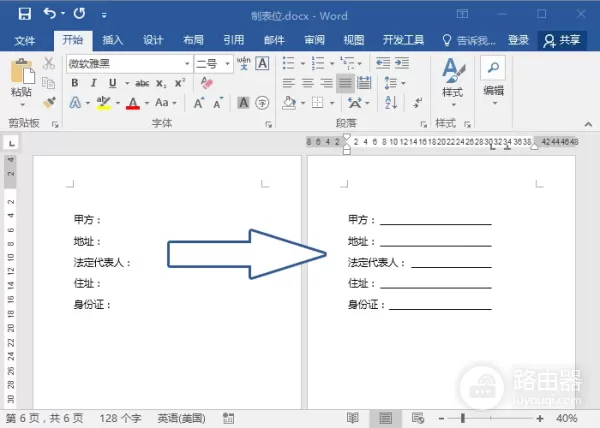Open the 样式 styles gallery
The height and width of the screenshot is (428, 600).
pos(453,82)
